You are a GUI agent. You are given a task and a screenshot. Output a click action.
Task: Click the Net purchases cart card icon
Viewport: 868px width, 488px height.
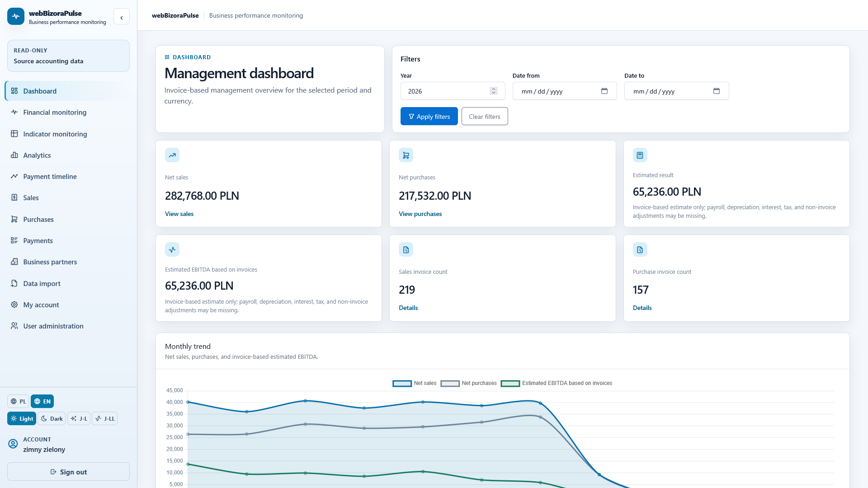pos(406,155)
